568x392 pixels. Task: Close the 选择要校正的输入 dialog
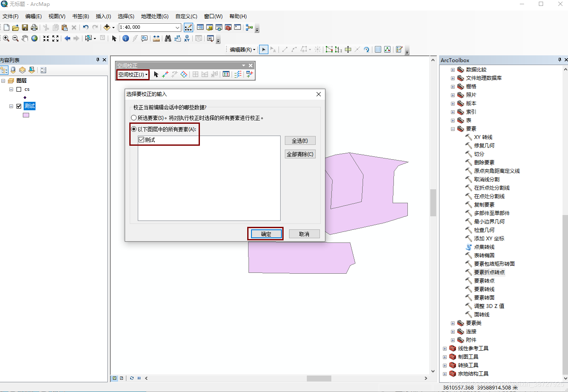click(319, 94)
